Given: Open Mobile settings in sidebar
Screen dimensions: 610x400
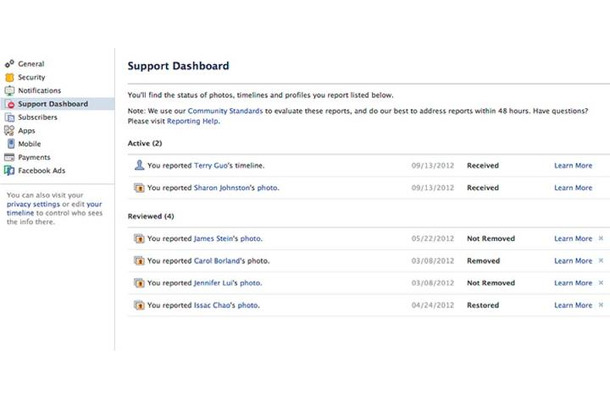Looking at the screenshot, I should click(29, 144).
